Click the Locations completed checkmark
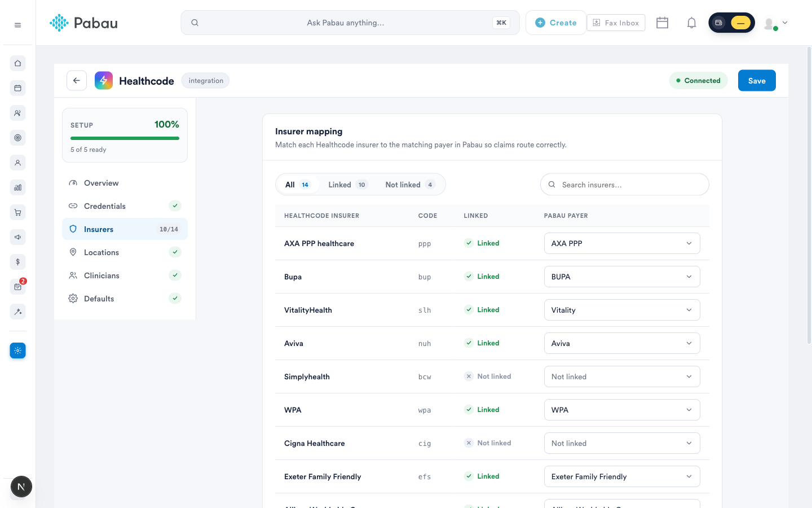 (x=175, y=252)
